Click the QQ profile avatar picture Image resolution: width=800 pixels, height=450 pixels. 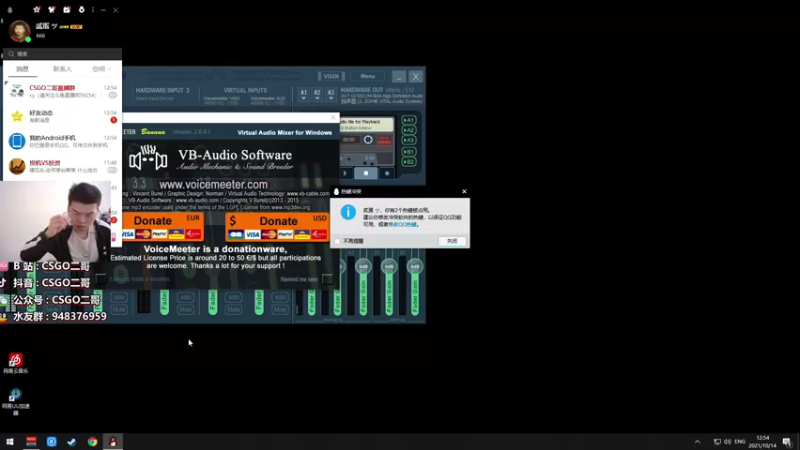coord(19,31)
